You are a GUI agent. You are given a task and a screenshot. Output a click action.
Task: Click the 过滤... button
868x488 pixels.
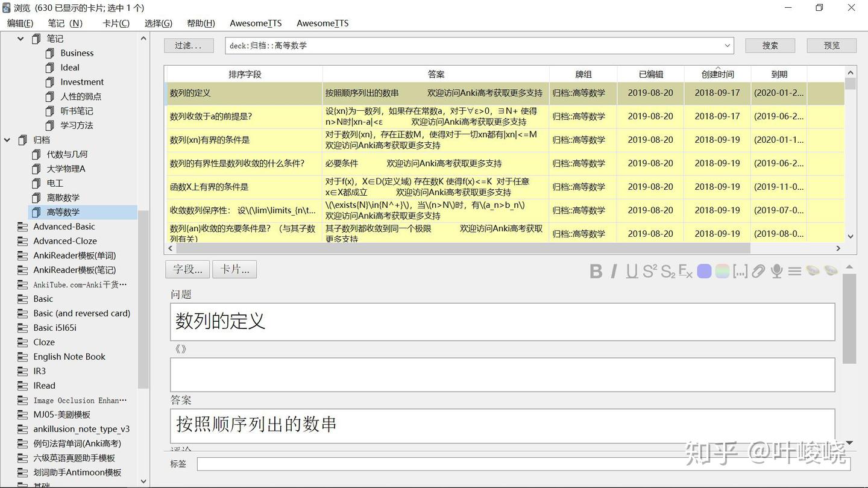point(189,46)
